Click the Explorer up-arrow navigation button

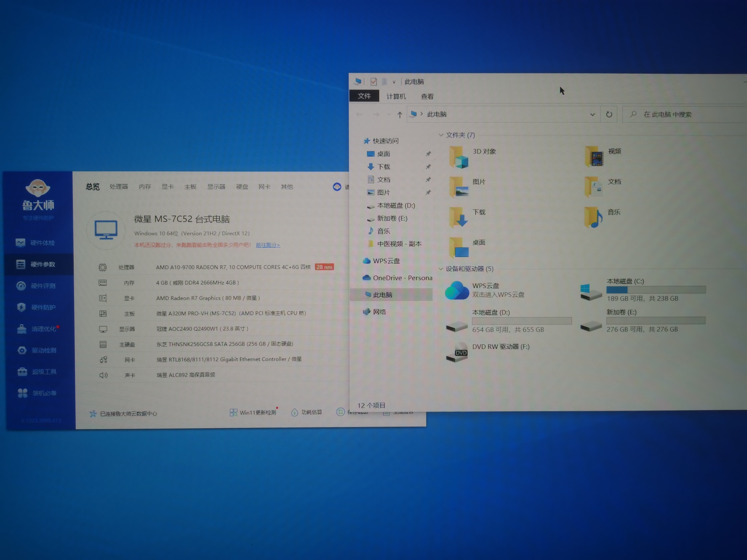pos(400,115)
